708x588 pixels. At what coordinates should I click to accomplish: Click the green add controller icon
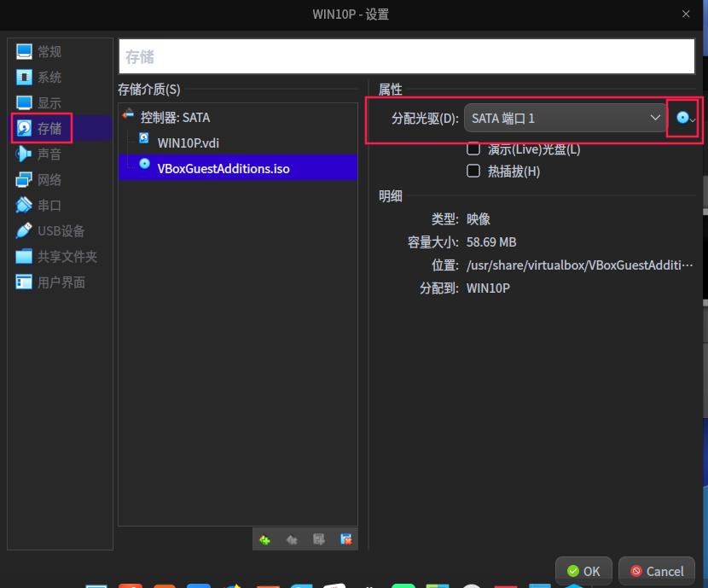pyautogui.click(x=265, y=539)
